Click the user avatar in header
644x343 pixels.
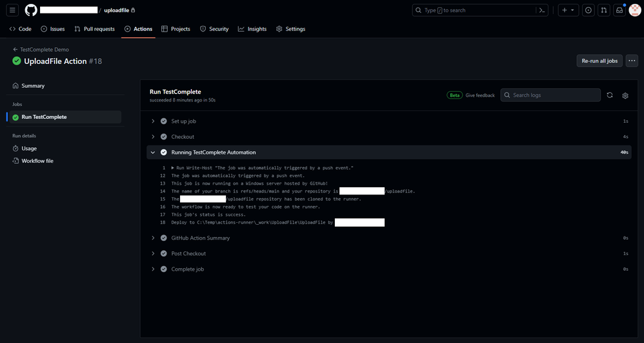click(634, 10)
